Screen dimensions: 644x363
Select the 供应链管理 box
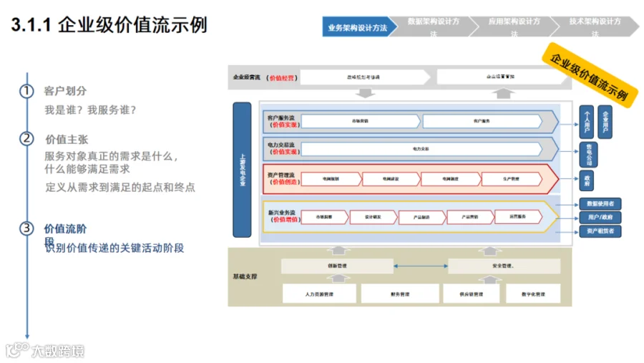click(x=472, y=294)
